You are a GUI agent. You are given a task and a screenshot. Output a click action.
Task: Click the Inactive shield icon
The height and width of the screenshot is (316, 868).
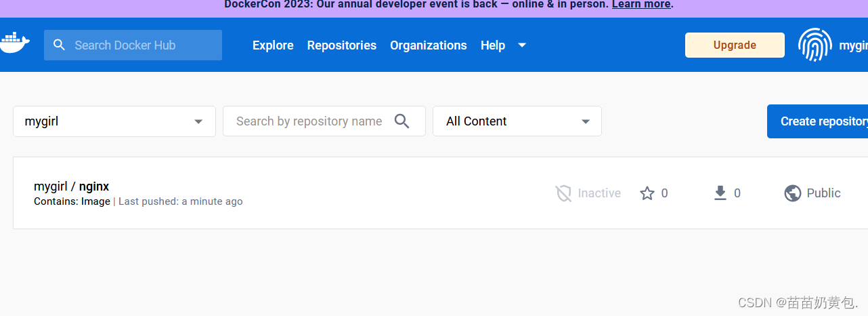click(x=563, y=193)
